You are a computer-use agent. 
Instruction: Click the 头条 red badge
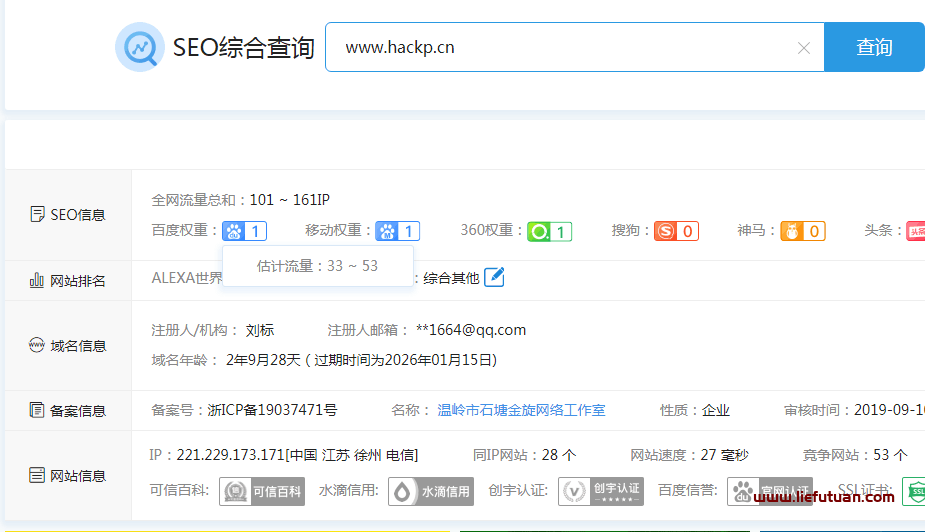[x=916, y=231]
